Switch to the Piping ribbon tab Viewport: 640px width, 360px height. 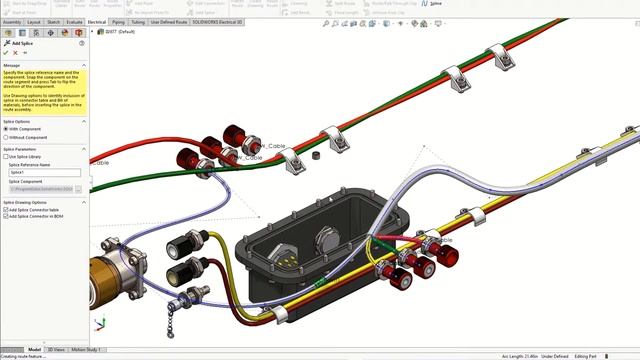coord(118,22)
